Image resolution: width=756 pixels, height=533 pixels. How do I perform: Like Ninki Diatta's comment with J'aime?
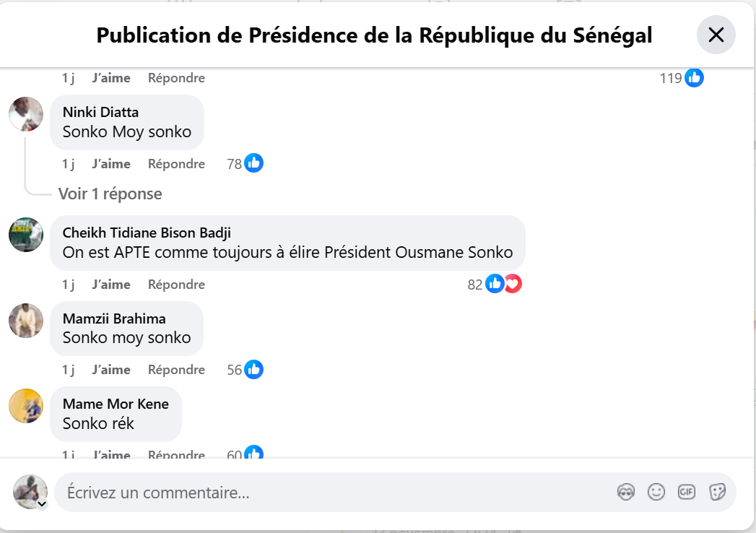[111, 164]
